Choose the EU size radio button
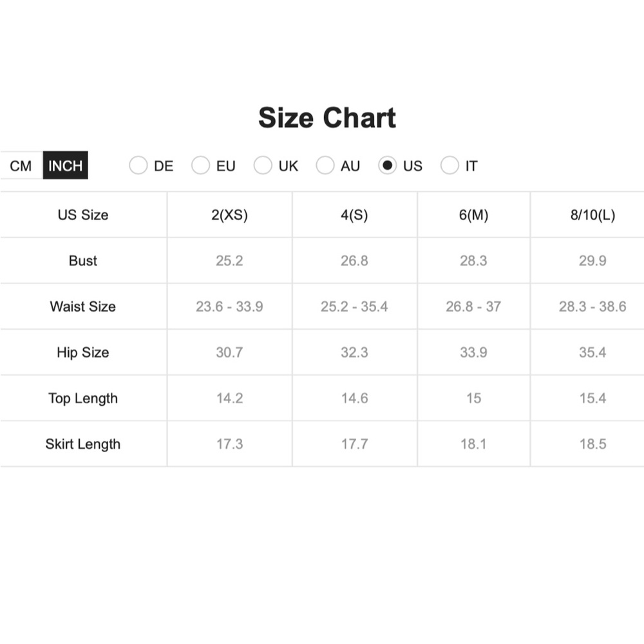 (x=201, y=165)
